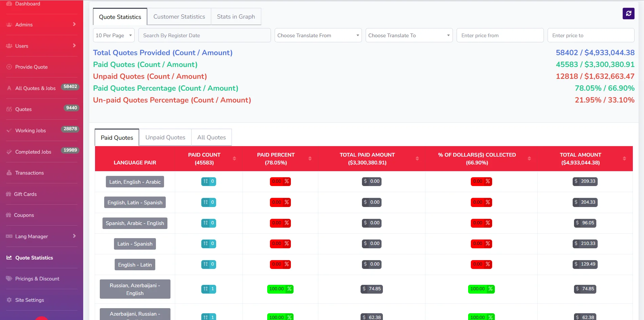The image size is (644, 320).
Task: Focus the Enter price from field
Action: (x=500, y=36)
